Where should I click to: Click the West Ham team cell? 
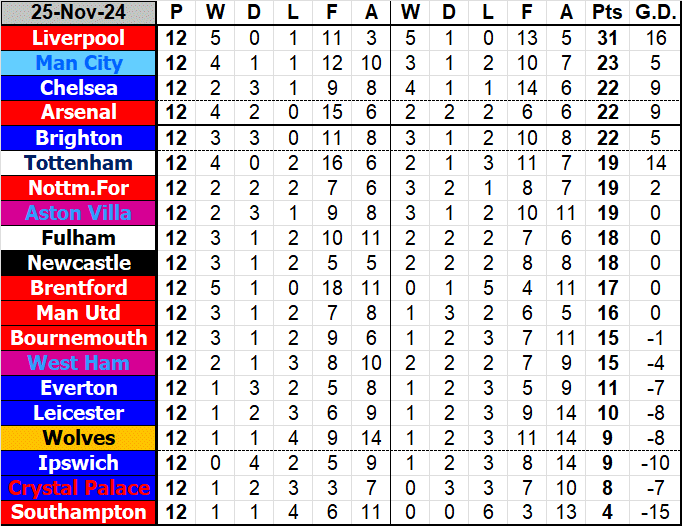click(79, 363)
